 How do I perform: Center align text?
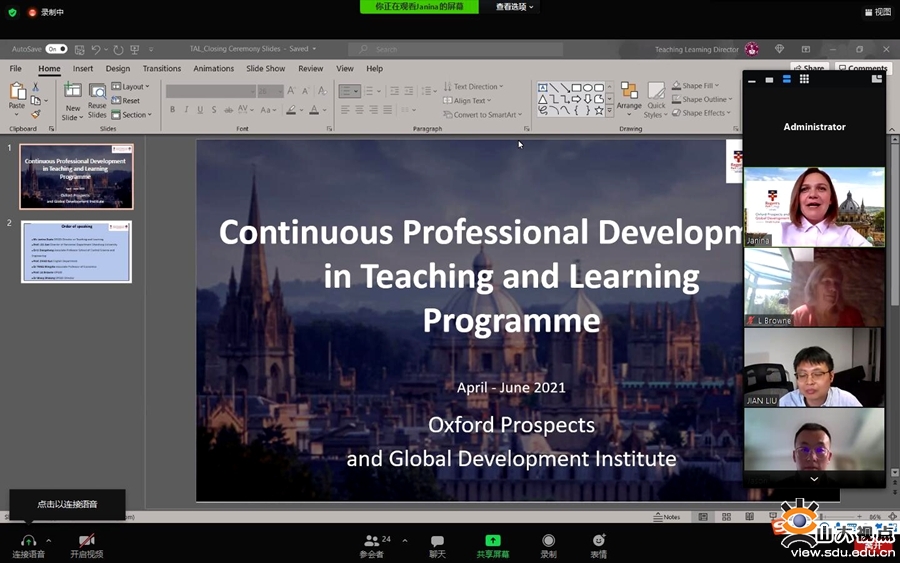(x=359, y=109)
